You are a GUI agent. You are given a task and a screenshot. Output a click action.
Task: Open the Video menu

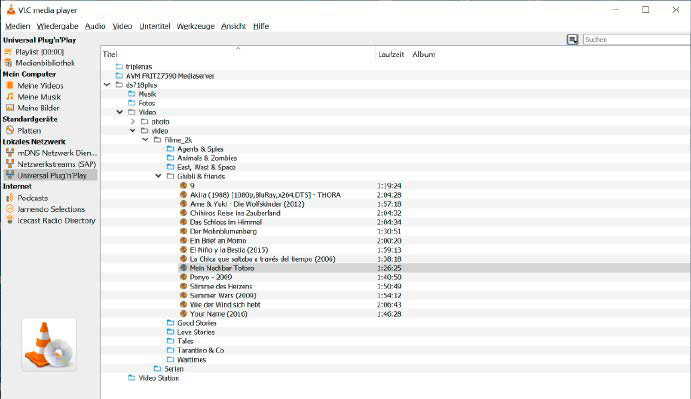pyautogui.click(x=122, y=26)
